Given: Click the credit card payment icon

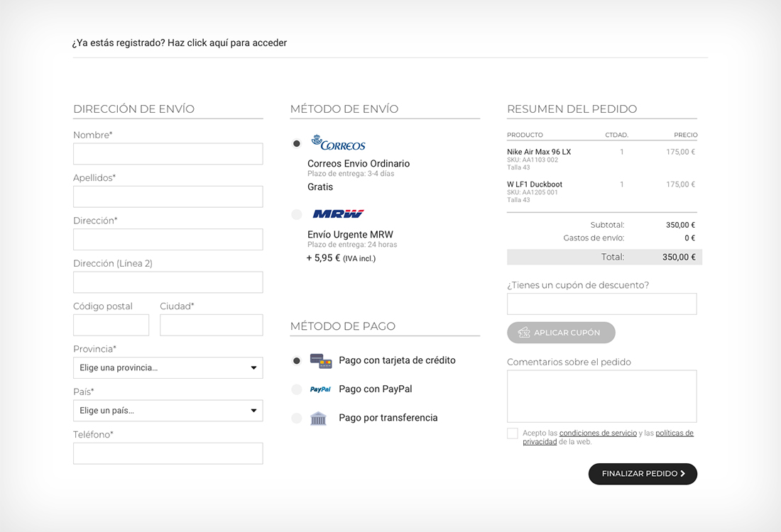Looking at the screenshot, I should tap(321, 361).
